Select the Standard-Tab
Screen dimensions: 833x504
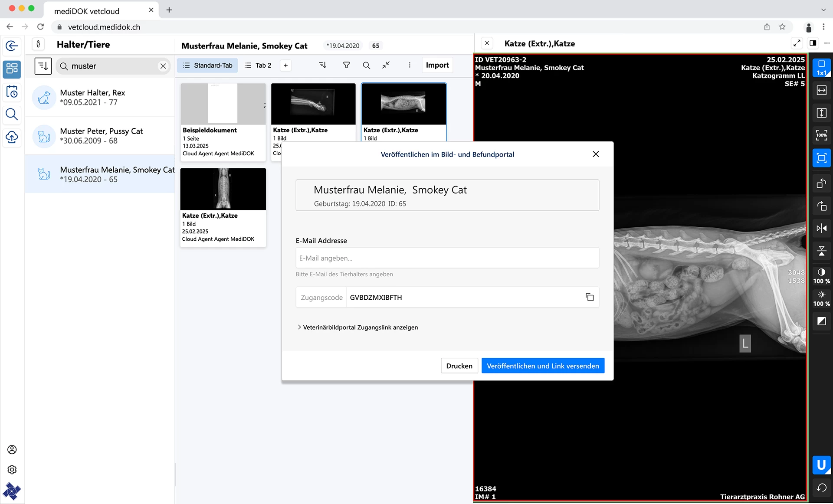[207, 65]
